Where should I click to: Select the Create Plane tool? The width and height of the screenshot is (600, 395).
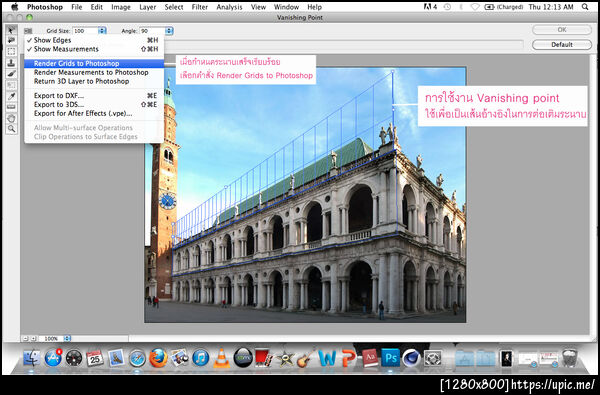[11, 40]
